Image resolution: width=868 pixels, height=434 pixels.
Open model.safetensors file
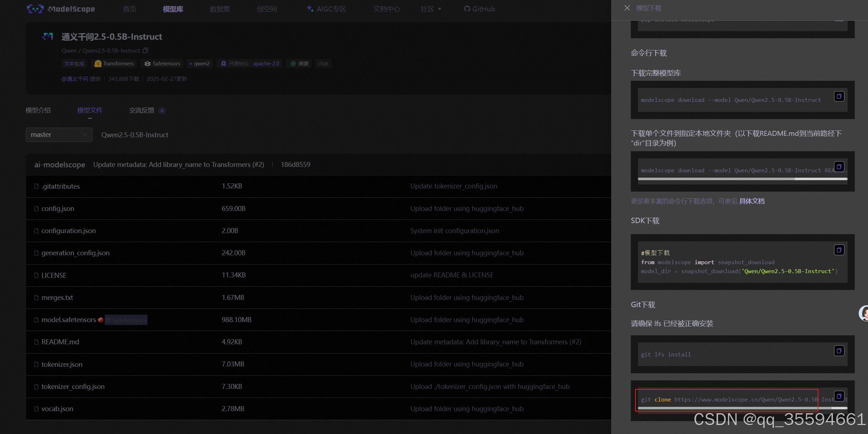[69, 320]
